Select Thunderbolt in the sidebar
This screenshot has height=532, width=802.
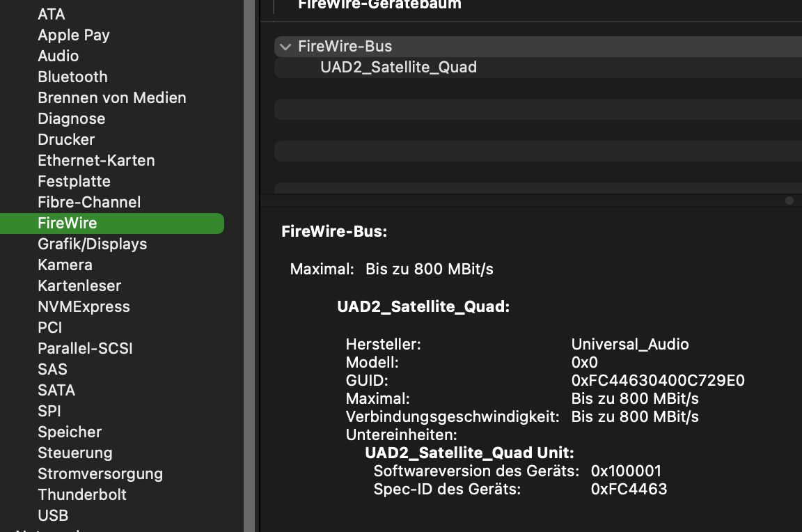pos(82,494)
